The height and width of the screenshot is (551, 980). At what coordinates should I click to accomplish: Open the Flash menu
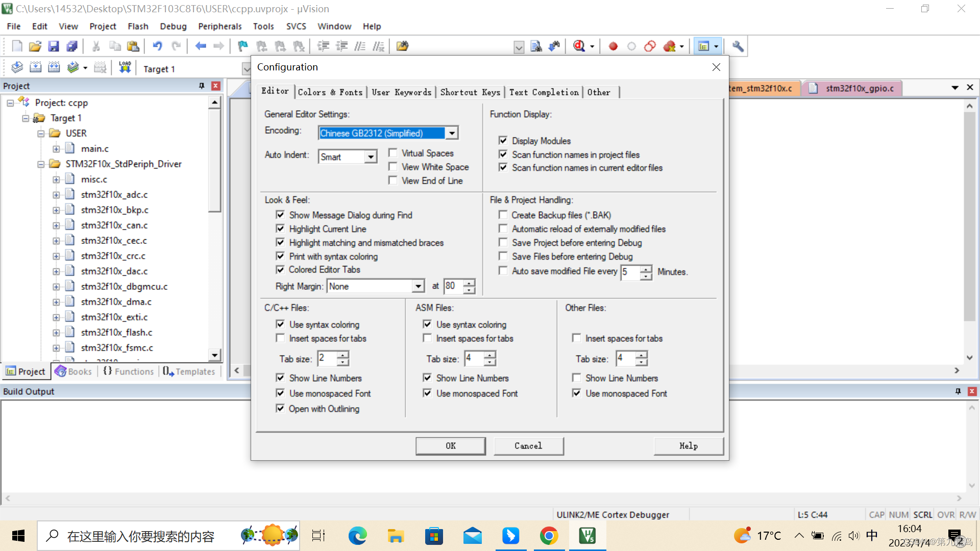click(x=138, y=26)
